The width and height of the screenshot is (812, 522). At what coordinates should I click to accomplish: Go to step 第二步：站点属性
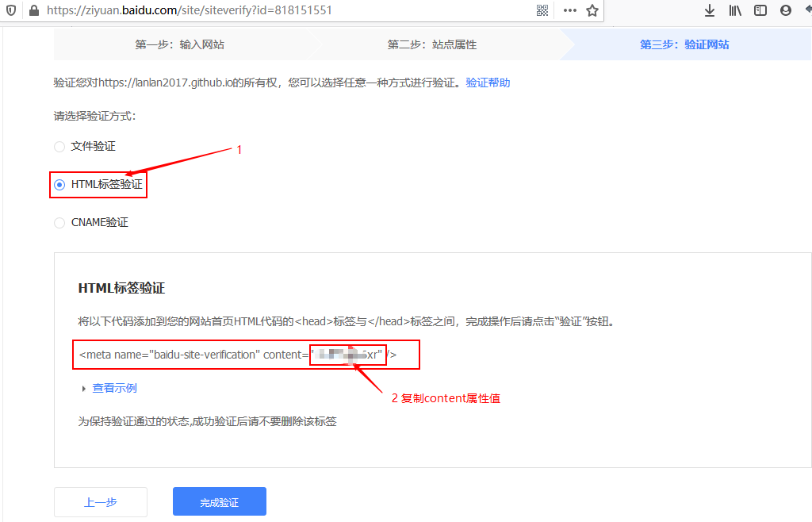(432, 44)
